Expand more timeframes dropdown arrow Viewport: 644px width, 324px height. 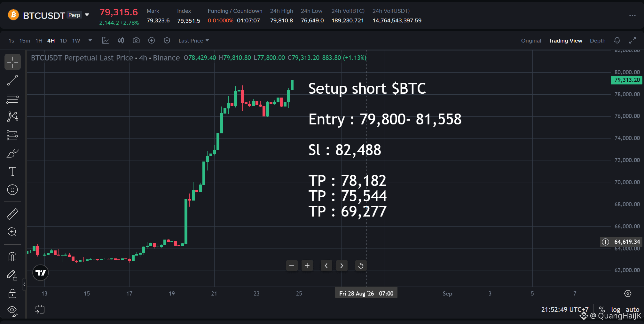point(90,40)
